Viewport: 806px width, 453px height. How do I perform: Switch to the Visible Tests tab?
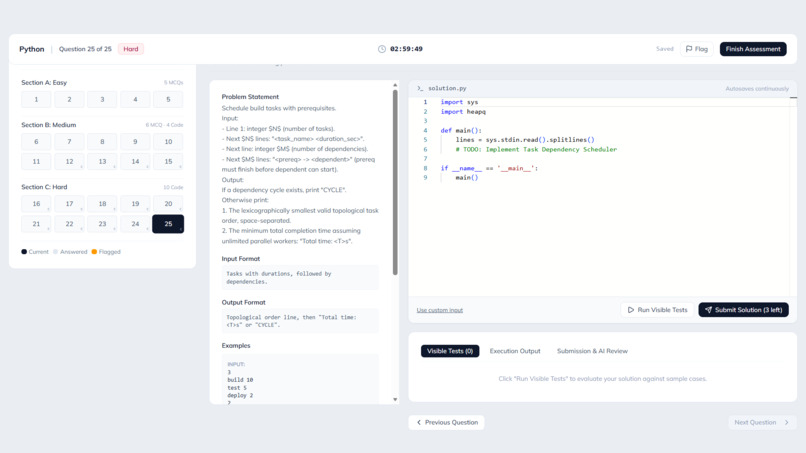[x=450, y=351]
